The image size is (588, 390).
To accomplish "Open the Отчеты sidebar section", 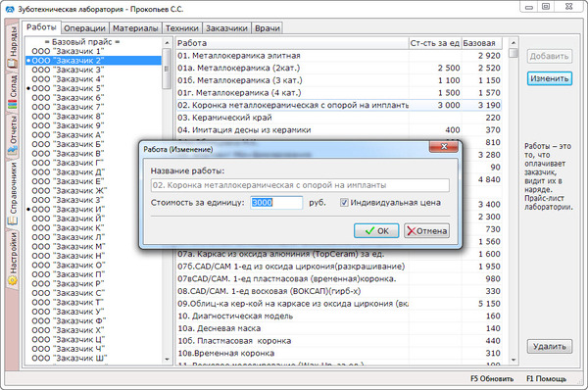I will [x=13, y=135].
